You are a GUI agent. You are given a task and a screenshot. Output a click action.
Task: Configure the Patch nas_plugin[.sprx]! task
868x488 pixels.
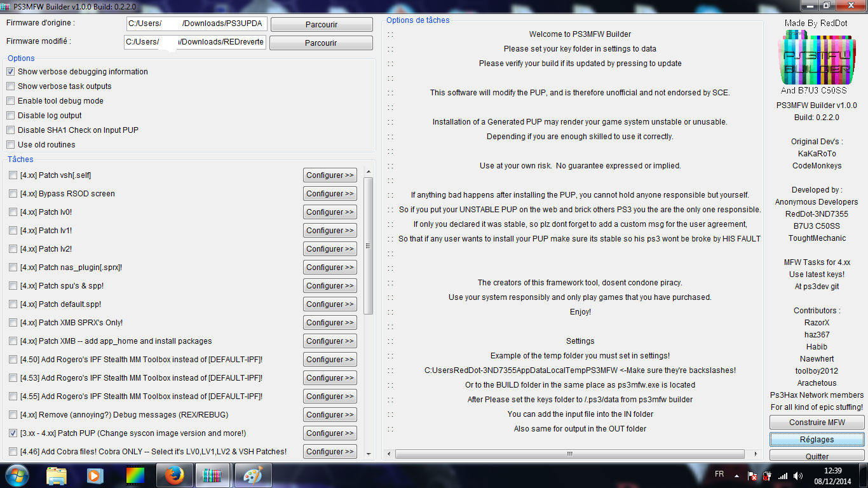(x=330, y=268)
